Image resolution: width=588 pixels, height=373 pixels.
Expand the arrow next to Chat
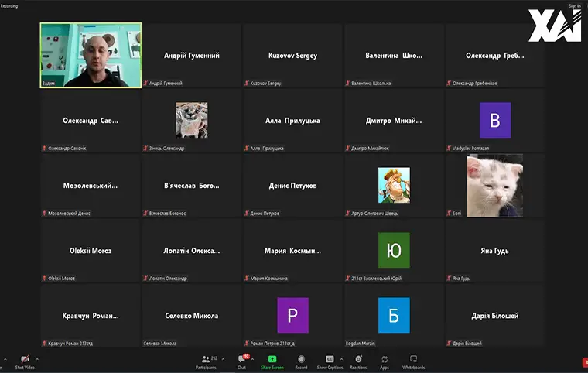click(253, 358)
